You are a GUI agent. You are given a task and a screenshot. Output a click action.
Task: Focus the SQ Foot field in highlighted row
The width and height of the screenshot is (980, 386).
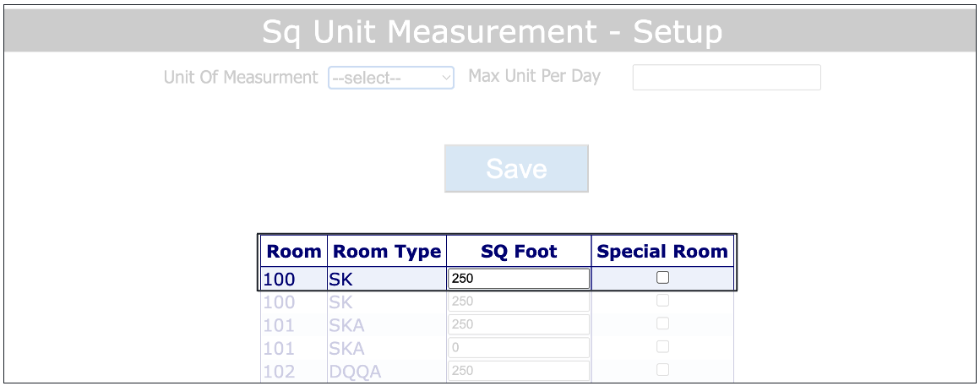pyautogui.click(x=519, y=278)
